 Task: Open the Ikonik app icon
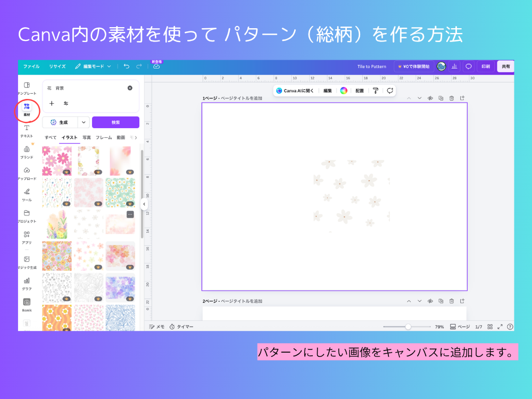[x=27, y=305]
